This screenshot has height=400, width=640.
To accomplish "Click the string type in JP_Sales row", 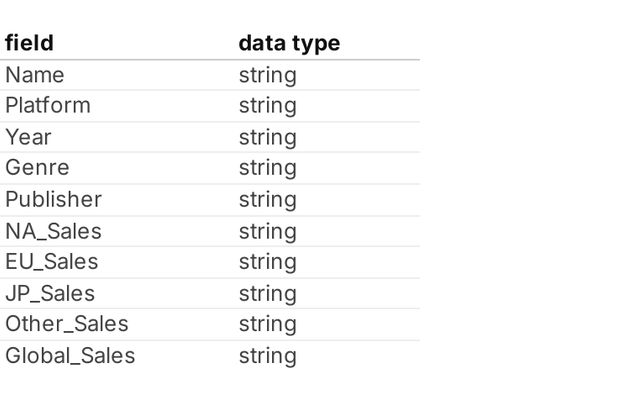I will tap(267, 293).
